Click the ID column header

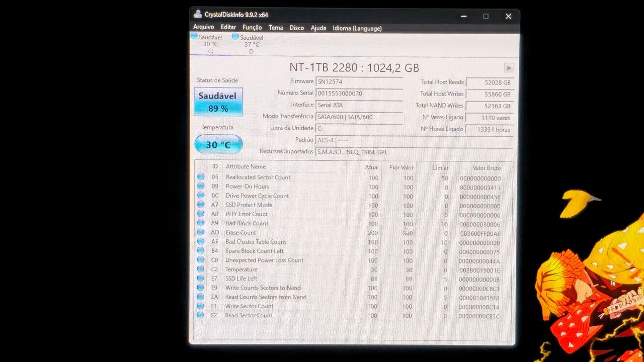(x=215, y=166)
